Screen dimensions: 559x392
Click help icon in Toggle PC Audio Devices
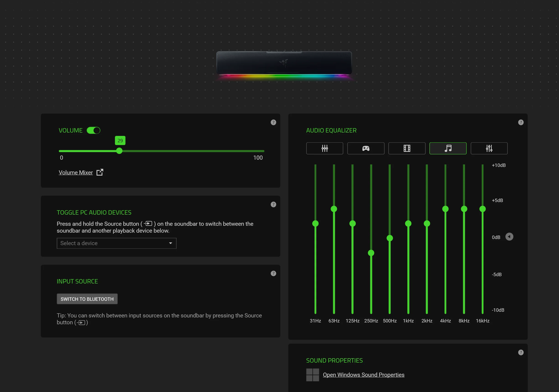273,205
